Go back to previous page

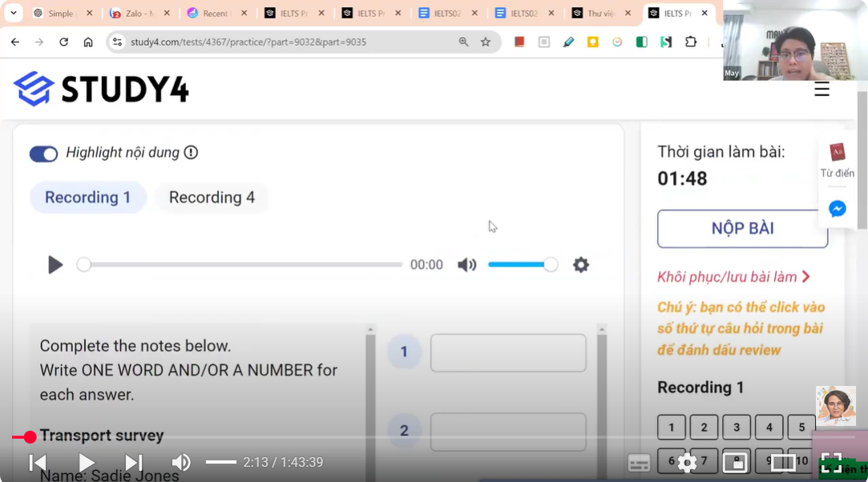pos(15,42)
